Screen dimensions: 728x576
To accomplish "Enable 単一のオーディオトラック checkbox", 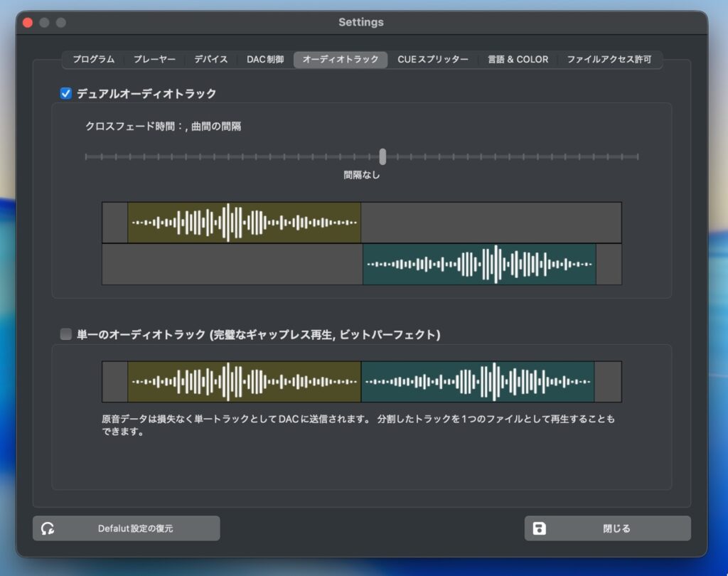I will [x=66, y=334].
